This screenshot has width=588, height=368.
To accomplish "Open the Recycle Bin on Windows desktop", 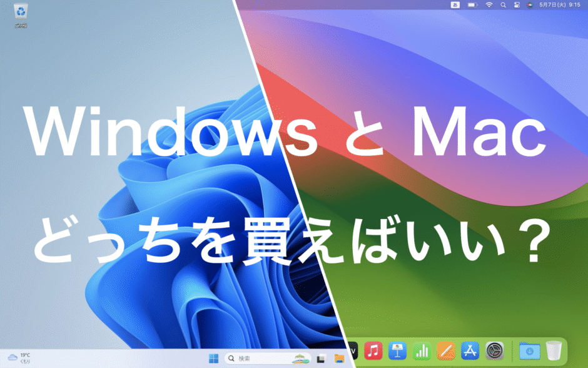I will pos(21,15).
